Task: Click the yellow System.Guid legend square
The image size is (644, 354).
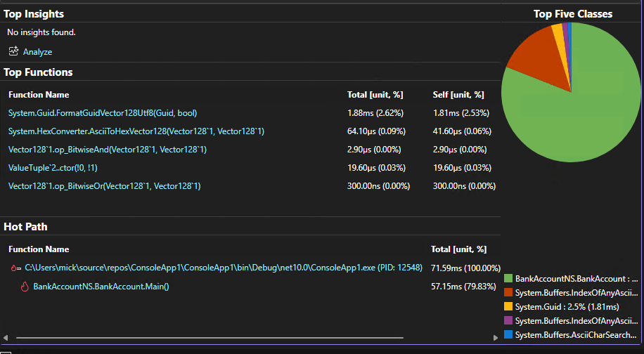Action: (508, 307)
